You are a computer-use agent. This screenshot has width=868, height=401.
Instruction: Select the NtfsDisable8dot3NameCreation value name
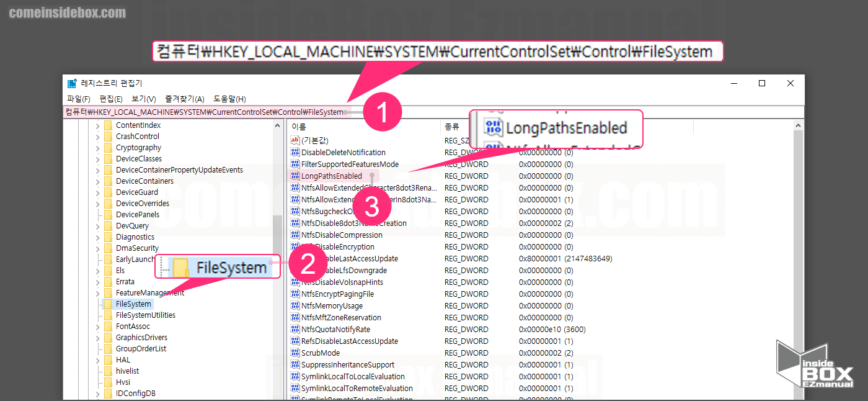(x=354, y=223)
